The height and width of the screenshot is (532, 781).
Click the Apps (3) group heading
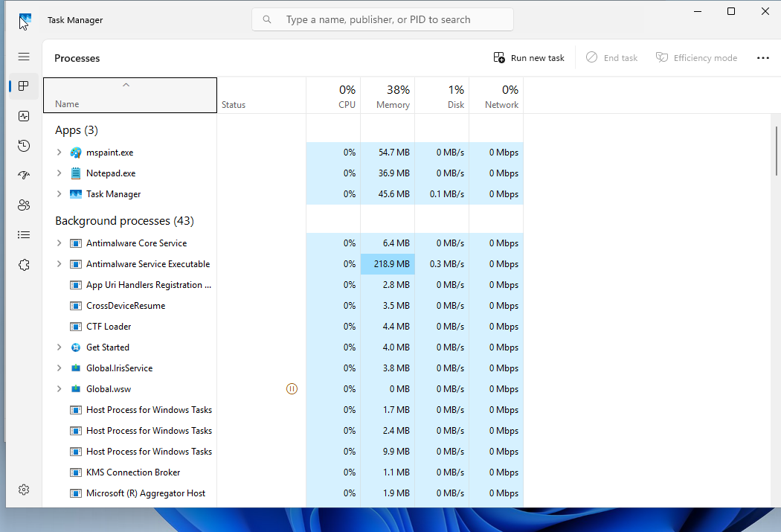tap(76, 130)
